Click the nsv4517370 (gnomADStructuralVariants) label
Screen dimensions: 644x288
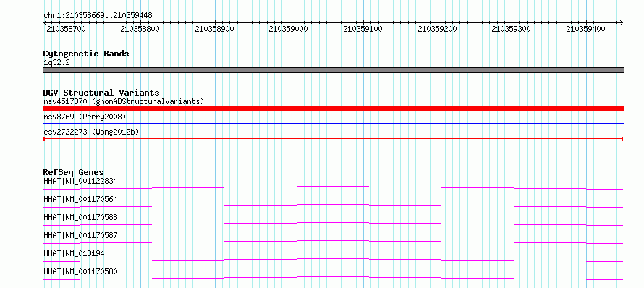124,101
